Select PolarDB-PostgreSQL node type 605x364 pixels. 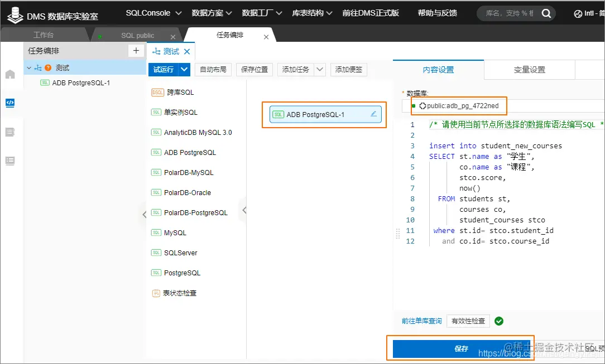(x=189, y=212)
